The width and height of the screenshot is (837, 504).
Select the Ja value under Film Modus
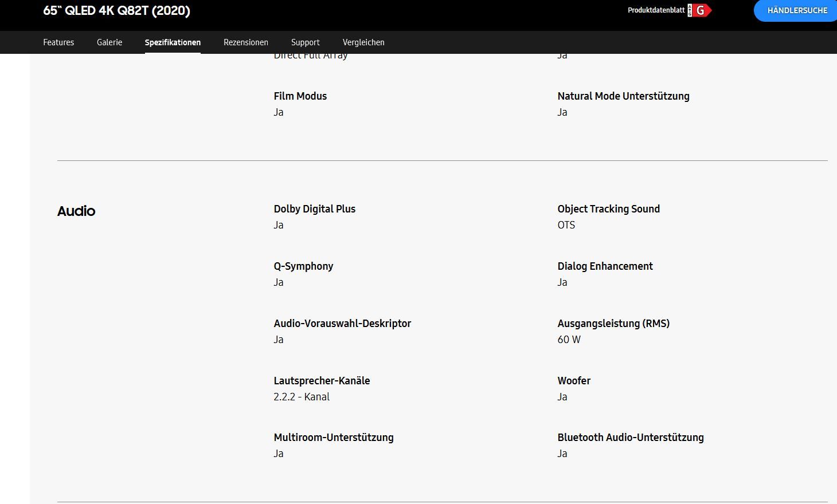tap(279, 112)
